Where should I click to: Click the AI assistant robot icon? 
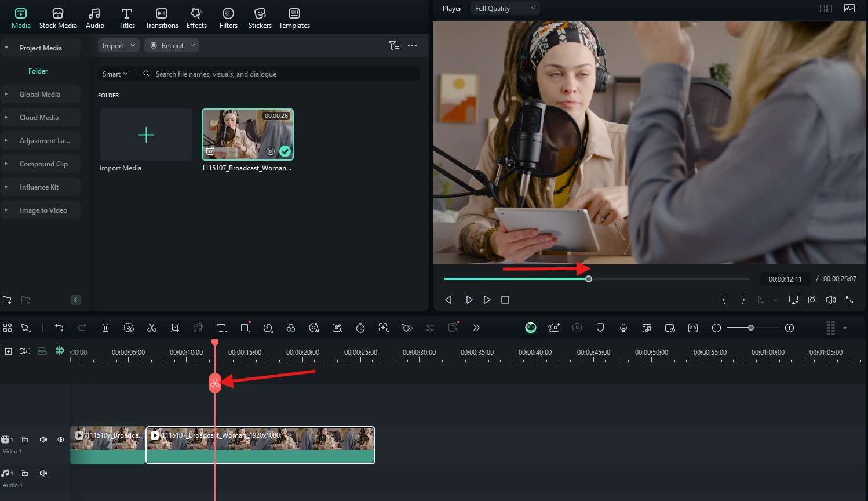click(531, 328)
